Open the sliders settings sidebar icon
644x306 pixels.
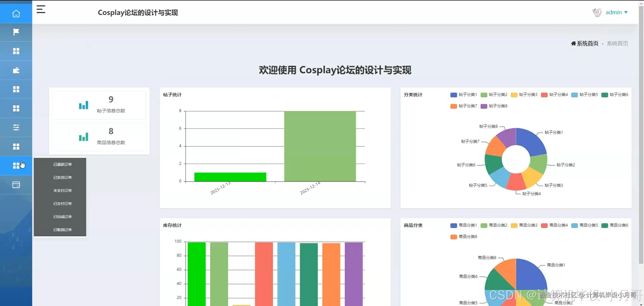[16, 127]
